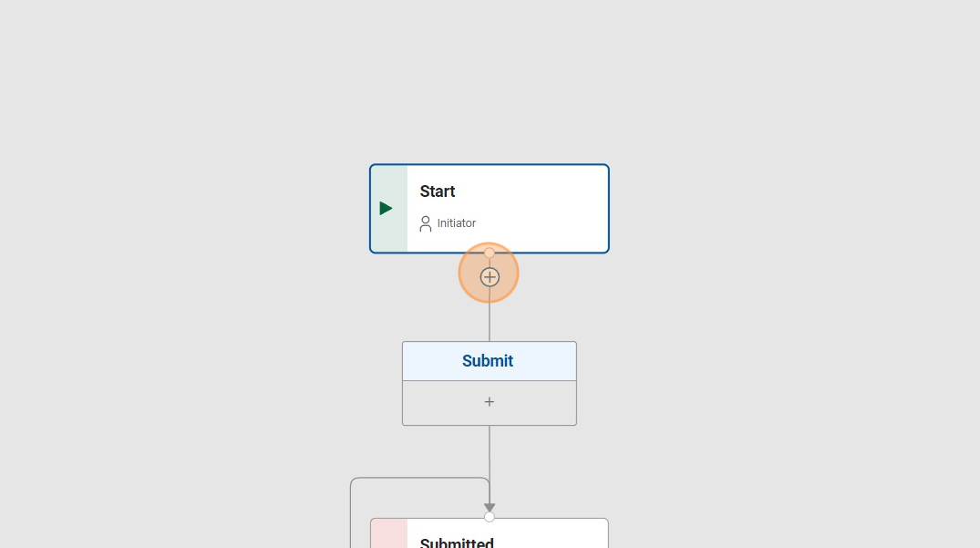Select the line between Submit and Submitted
Screen dimensions: 980x548
click(x=490, y=456)
